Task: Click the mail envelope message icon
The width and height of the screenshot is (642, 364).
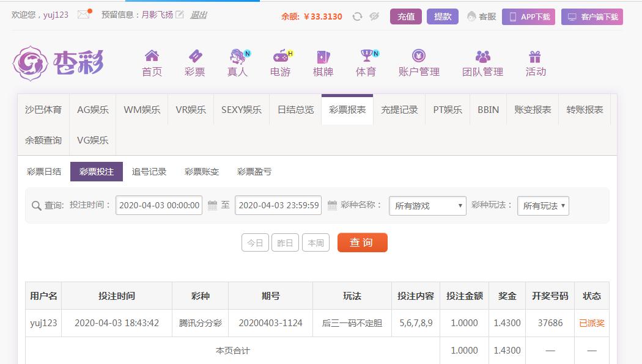Action: [83, 15]
